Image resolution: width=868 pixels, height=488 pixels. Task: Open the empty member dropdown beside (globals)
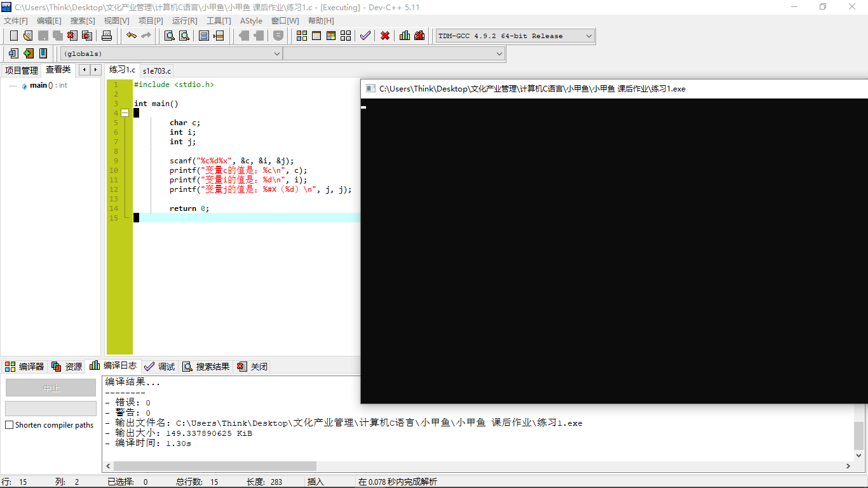click(394, 54)
